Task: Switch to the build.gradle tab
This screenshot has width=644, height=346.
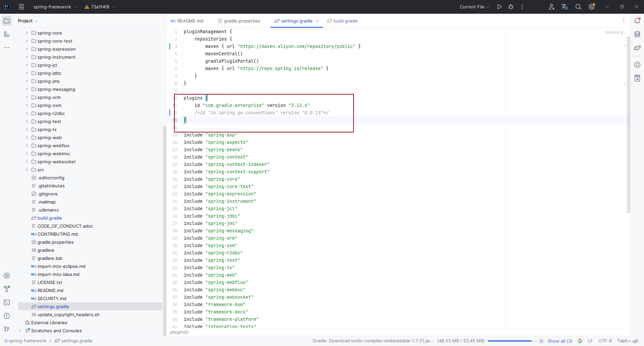Action: pos(342,21)
